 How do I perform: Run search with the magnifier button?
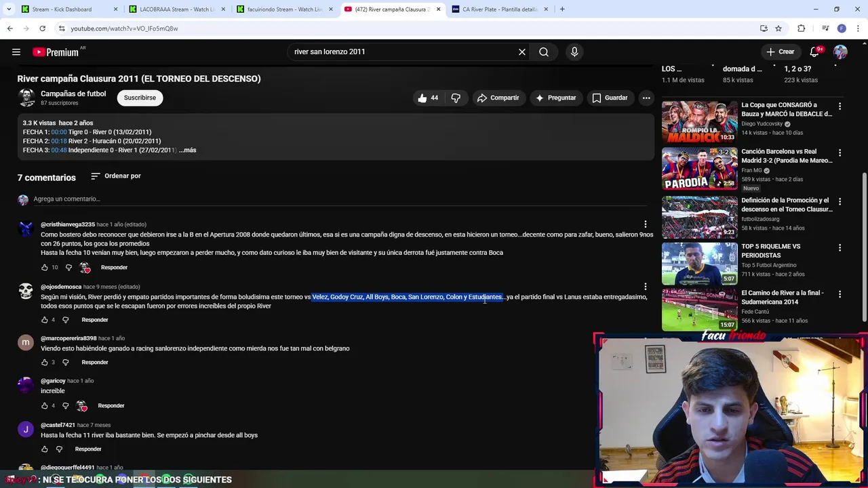544,52
